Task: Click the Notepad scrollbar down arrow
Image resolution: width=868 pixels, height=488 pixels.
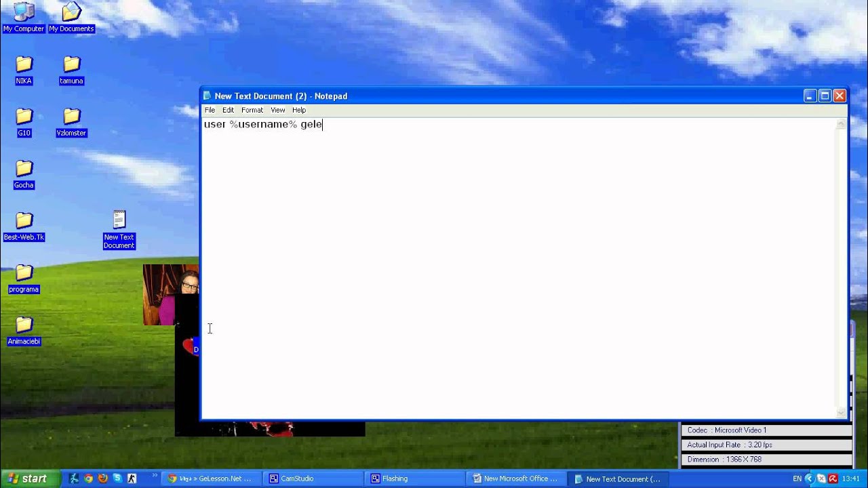Action: [842, 412]
